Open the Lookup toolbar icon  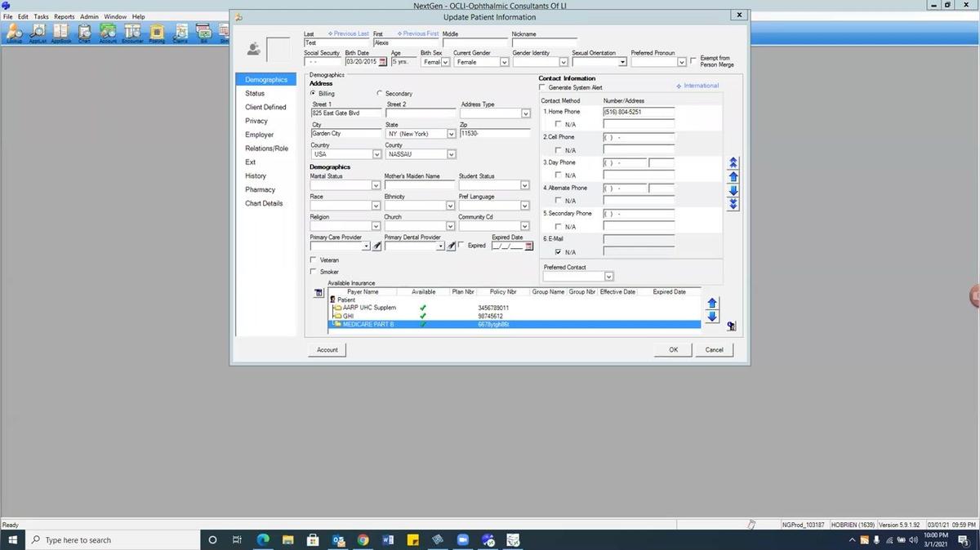(x=14, y=32)
